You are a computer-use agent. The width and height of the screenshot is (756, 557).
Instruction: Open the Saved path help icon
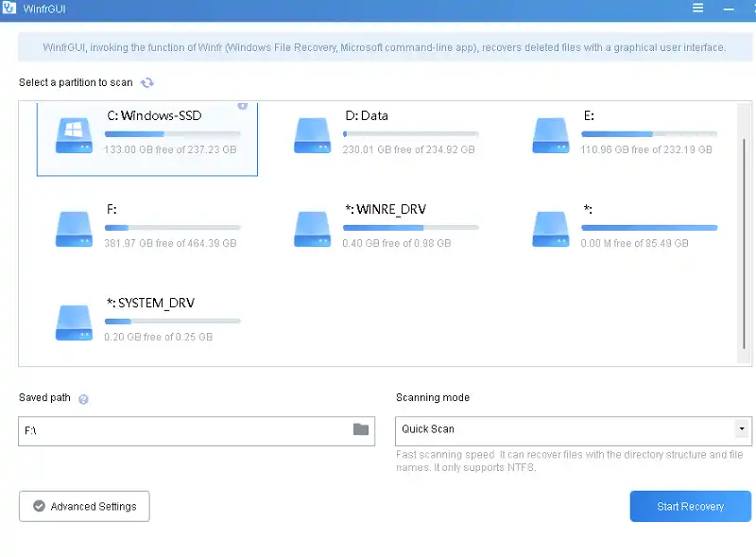click(x=83, y=399)
